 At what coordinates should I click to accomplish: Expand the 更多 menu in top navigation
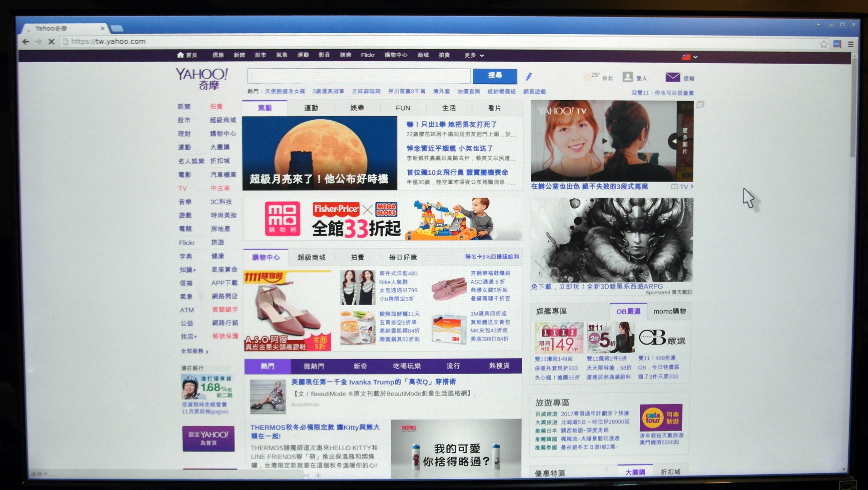pos(474,55)
